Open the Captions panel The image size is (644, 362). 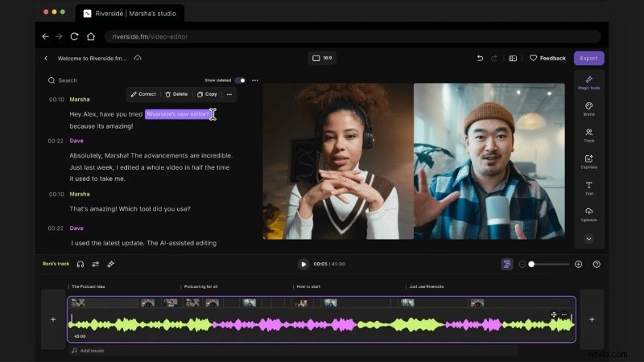tap(588, 162)
